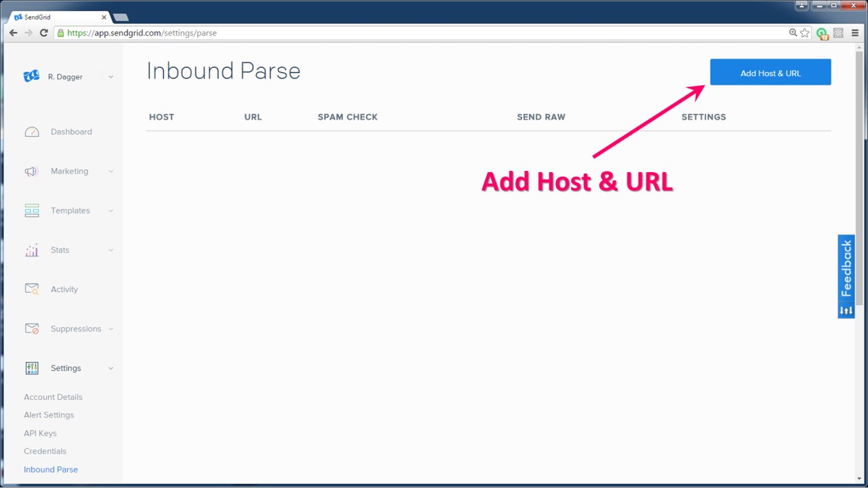Image resolution: width=868 pixels, height=488 pixels.
Task: Click the URL column header
Action: (x=253, y=117)
